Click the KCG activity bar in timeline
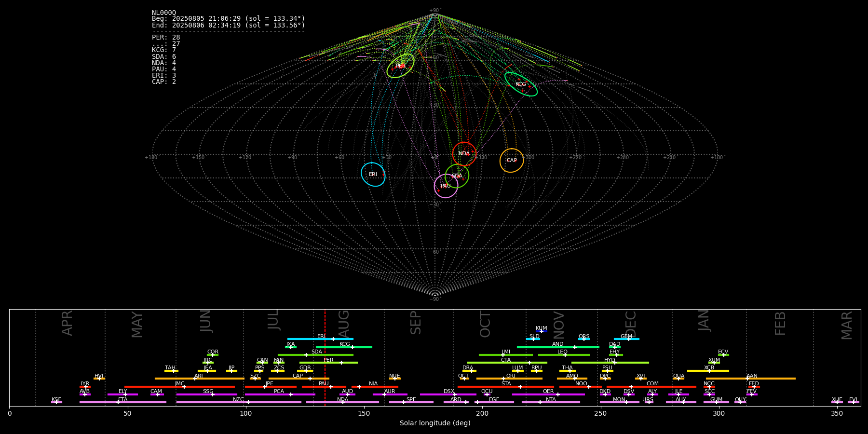 coord(344,347)
